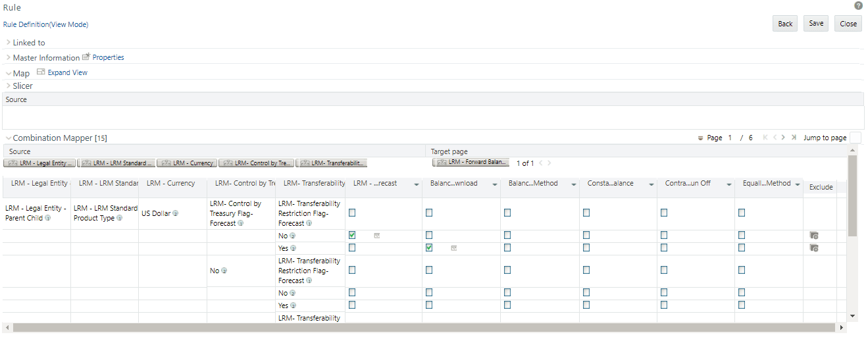Collapse the Map section
The height and width of the screenshot is (343, 868).
[9, 73]
